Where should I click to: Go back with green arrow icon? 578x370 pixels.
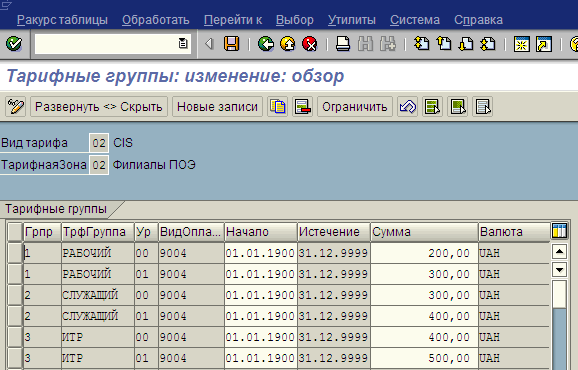tap(265, 44)
